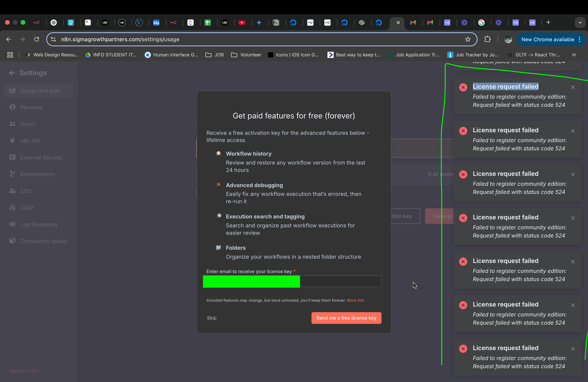Skip the free license offer

tap(212, 318)
